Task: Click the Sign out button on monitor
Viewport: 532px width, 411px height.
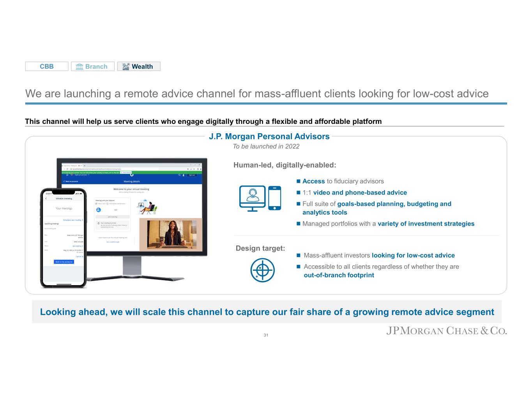Action: click(x=191, y=175)
